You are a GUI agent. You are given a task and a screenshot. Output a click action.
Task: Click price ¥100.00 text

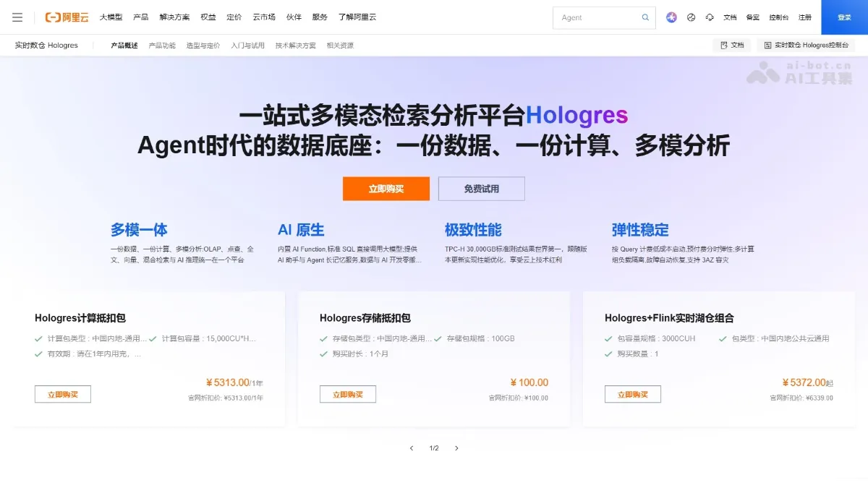(x=529, y=382)
